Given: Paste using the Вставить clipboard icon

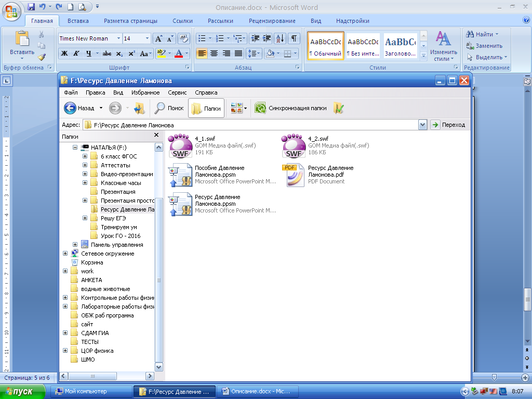Looking at the screenshot, I should [22, 38].
